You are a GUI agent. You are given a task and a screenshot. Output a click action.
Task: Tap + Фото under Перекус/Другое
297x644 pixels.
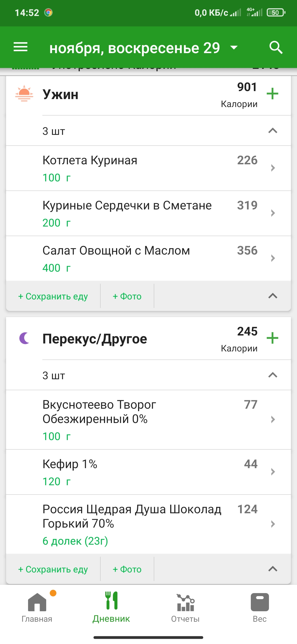click(x=127, y=569)
